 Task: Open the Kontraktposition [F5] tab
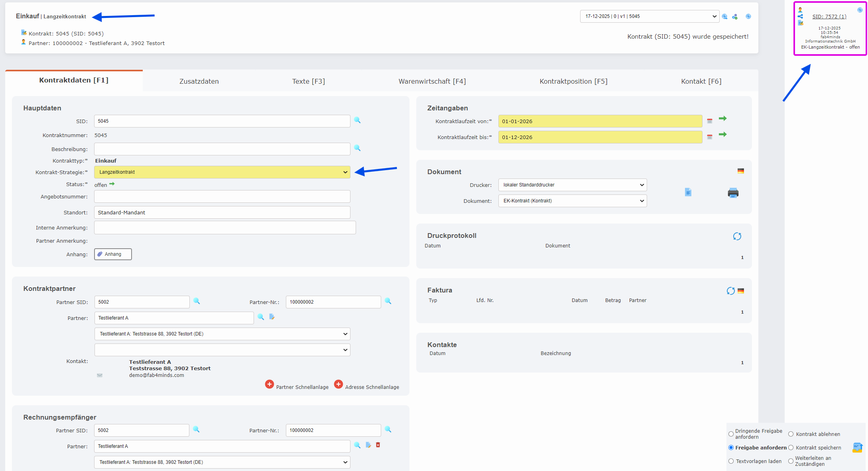point(573,81)
